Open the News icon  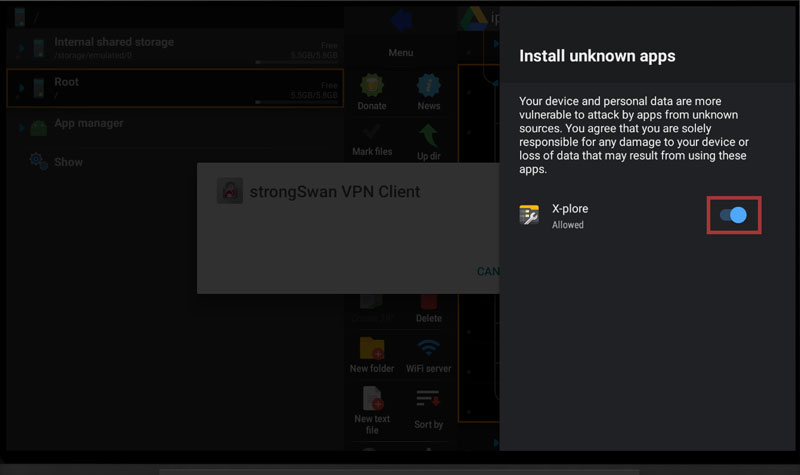point(429,85)
